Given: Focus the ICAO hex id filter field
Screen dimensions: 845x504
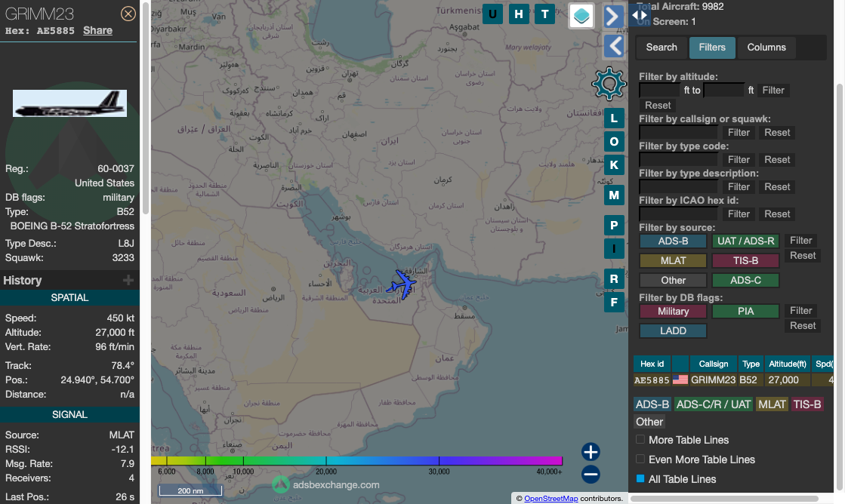Looking at the screenshot, I should (678, 214).
